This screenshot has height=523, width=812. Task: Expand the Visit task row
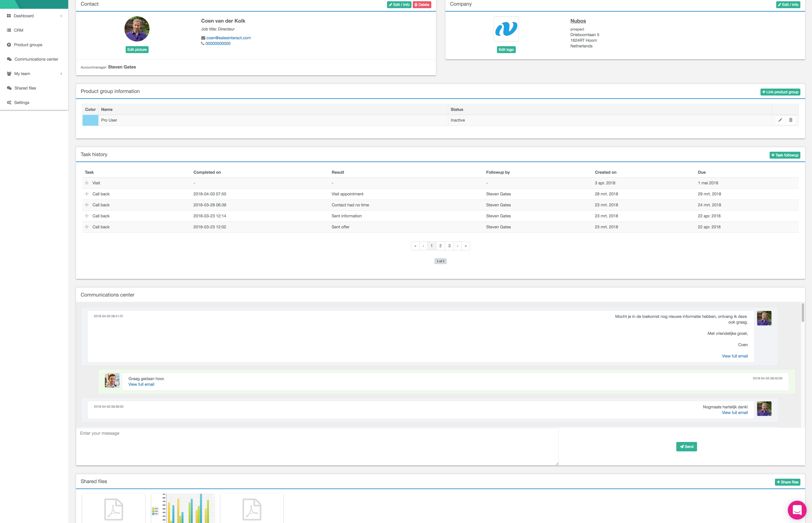click(87, 183)
